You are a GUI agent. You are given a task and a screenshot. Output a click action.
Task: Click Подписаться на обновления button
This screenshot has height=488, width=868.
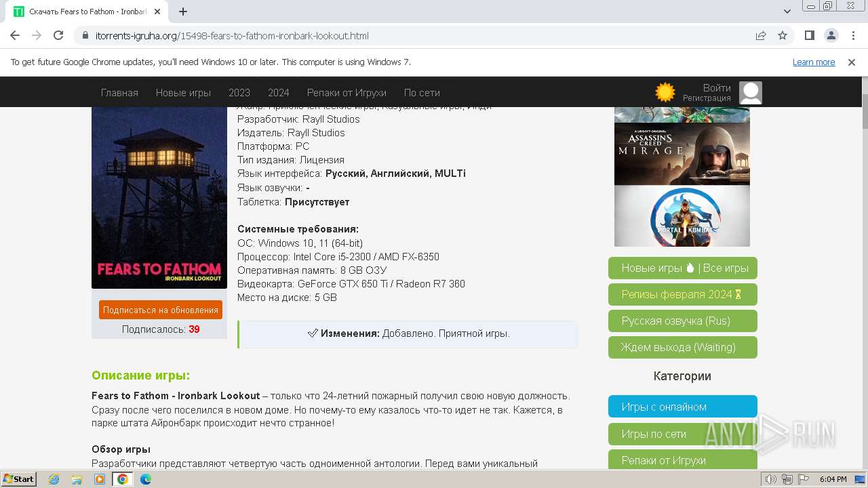[x=161, y=310]
